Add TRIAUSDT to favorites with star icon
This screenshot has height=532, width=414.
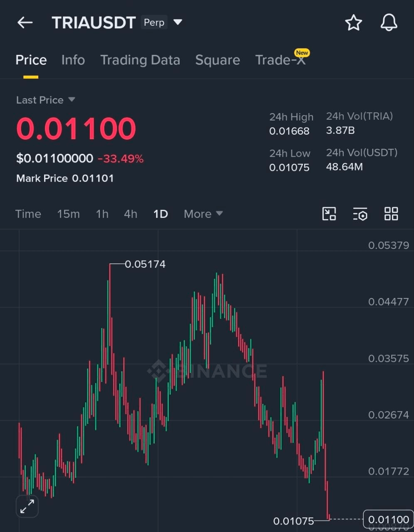coord(354,22)
